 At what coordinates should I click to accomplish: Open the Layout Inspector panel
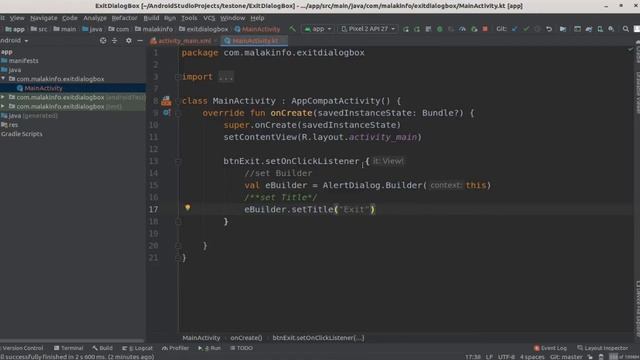(x=603, y=348)
